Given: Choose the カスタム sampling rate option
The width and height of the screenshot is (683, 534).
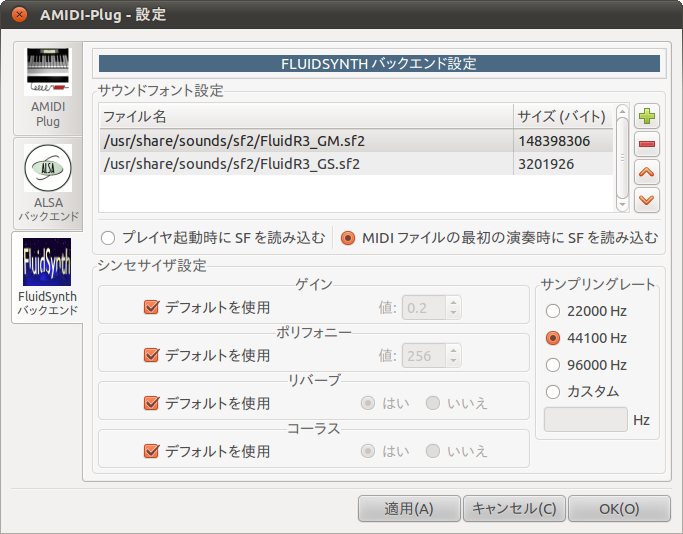Looking at the screenshot, I should [553, 392].
